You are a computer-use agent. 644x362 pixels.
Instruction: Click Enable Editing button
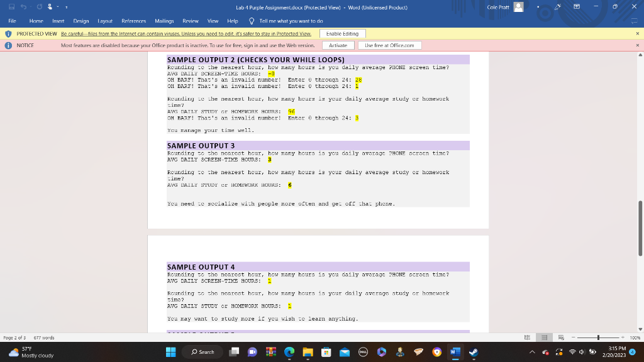pos(342,34)
